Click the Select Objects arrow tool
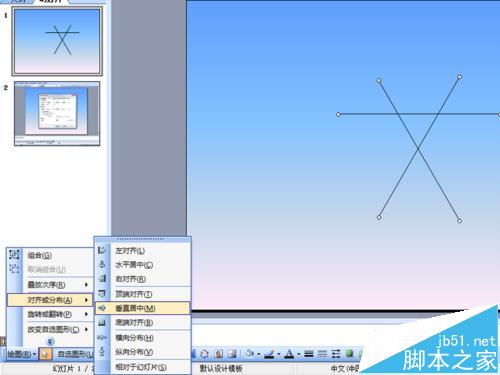The width and height of the screenshot is (500, 375). [x=45, y=354]
